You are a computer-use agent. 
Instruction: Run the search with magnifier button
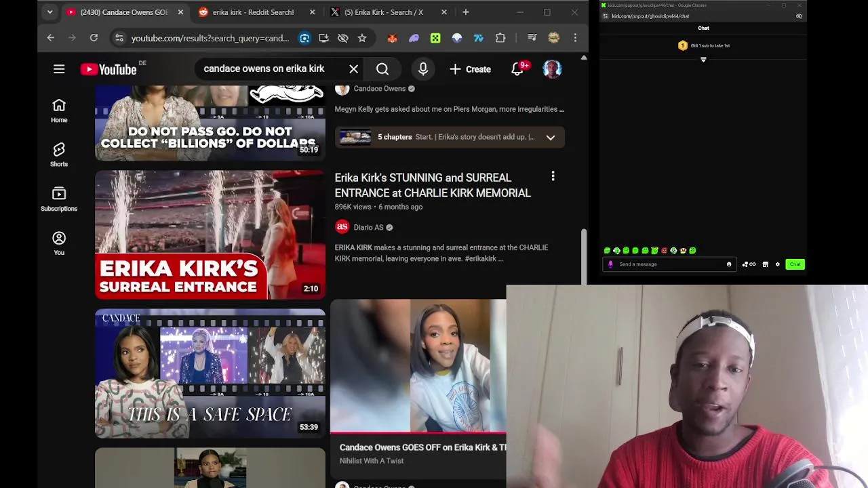click(382, 69)
